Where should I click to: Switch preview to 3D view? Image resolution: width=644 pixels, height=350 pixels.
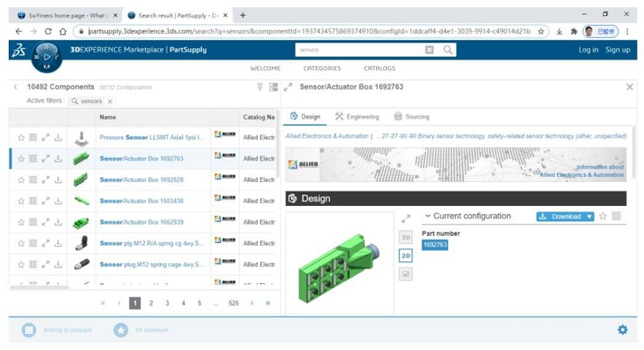point(406,237)
